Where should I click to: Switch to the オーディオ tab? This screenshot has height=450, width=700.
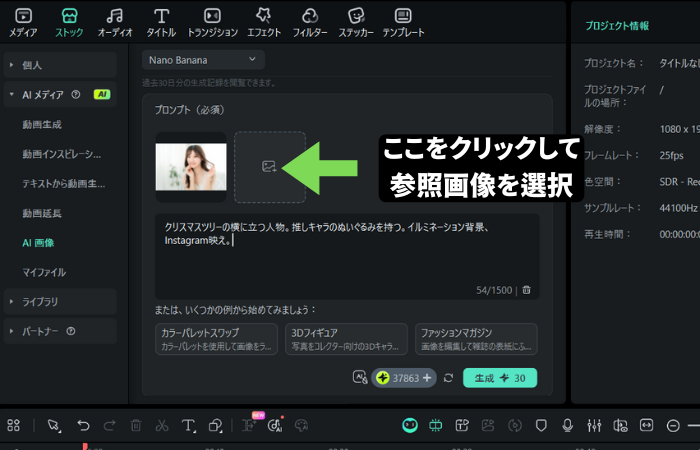(115, 22)
